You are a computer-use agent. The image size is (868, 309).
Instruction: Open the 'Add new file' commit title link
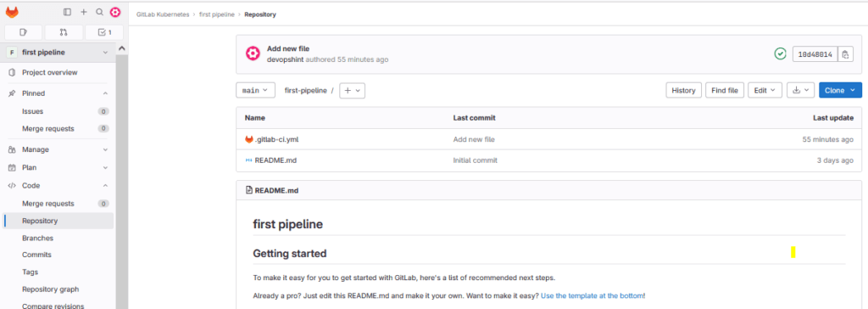pyautogui.click(x=288, y=49)
